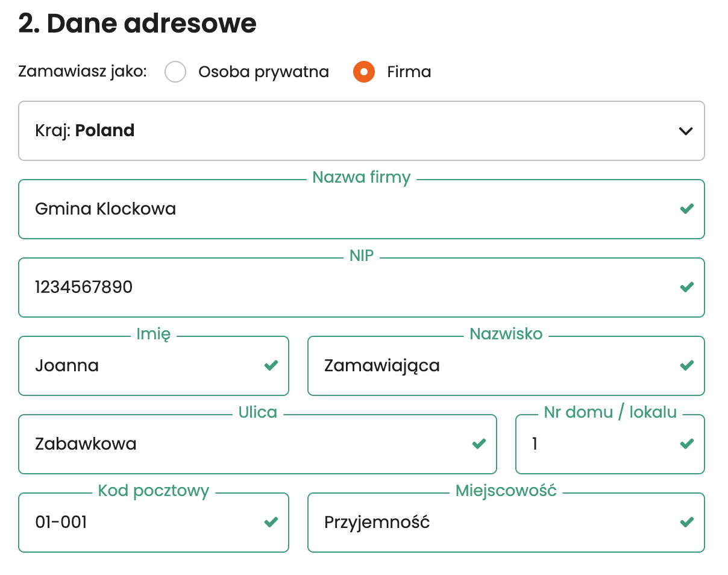Click the Osoba prywatna label text
Viewport: 728px width, 575px height.
click(263, 72)
